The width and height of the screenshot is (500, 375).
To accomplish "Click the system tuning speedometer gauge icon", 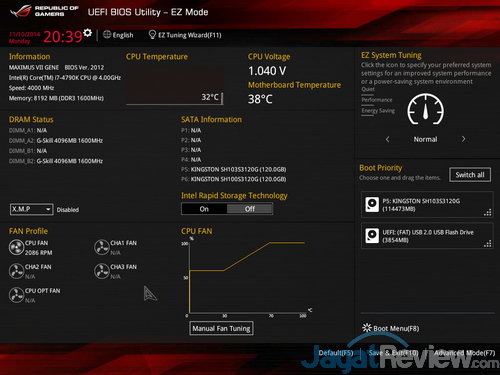I will coord(425,109).
